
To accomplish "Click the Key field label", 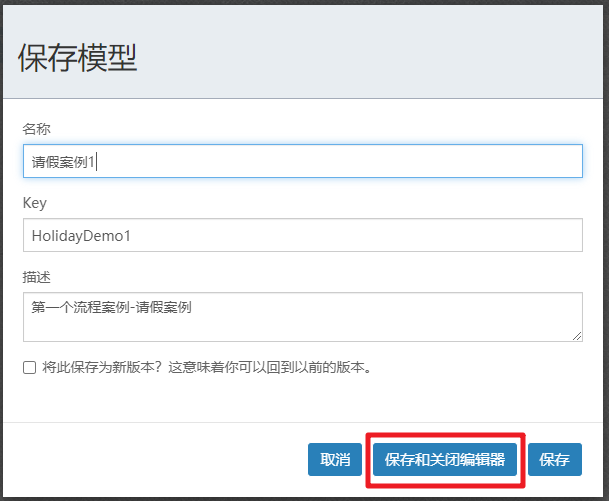I will click(34, 203).
